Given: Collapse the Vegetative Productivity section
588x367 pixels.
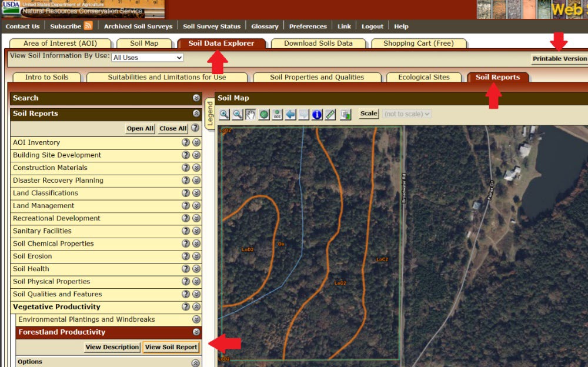Looking at the screenshot, I should (x=196, y=307).
